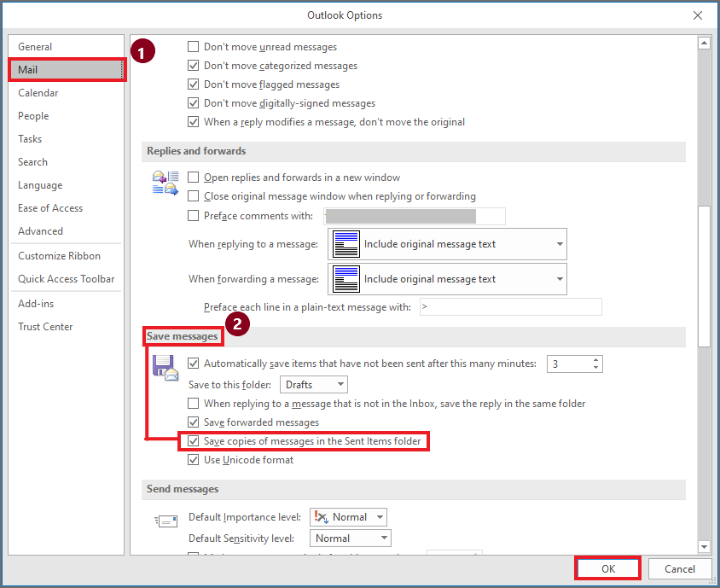720x588 pixels.
Task: Click the Save messages floppy disk icon
Action: (165, 368)
